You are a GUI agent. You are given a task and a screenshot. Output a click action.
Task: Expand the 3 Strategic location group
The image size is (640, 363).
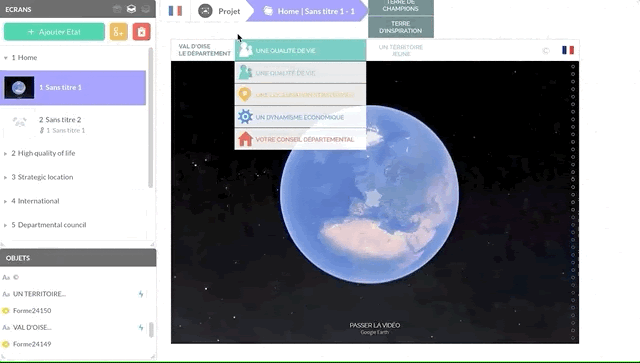6,177
